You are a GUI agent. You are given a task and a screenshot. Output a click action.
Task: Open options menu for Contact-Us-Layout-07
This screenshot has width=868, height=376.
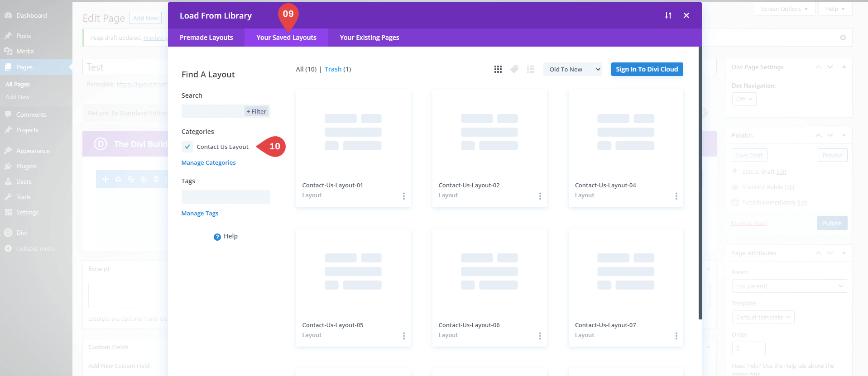tap(676, 336)
